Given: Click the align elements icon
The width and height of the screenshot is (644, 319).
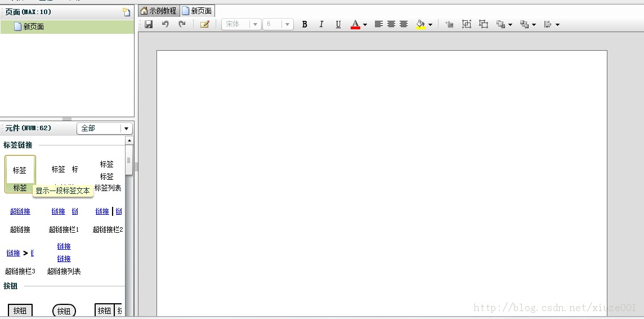Looking at the screenshot, I should click(x=548, y=24).
